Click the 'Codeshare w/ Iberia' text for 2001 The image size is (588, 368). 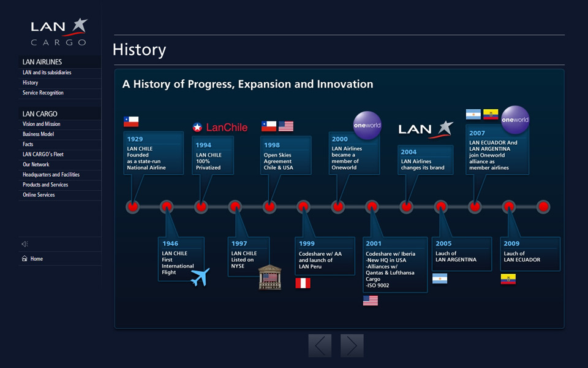[x=390, y=254]
